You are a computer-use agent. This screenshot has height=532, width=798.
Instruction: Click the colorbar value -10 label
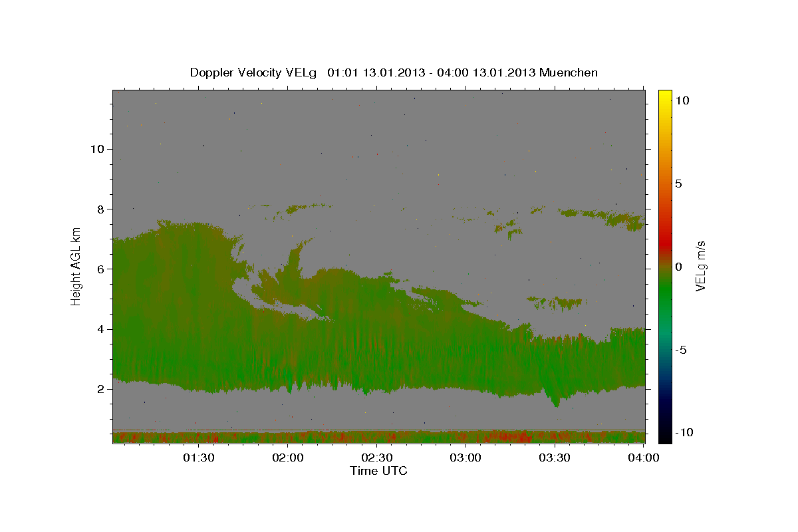[x=686, y=432]
